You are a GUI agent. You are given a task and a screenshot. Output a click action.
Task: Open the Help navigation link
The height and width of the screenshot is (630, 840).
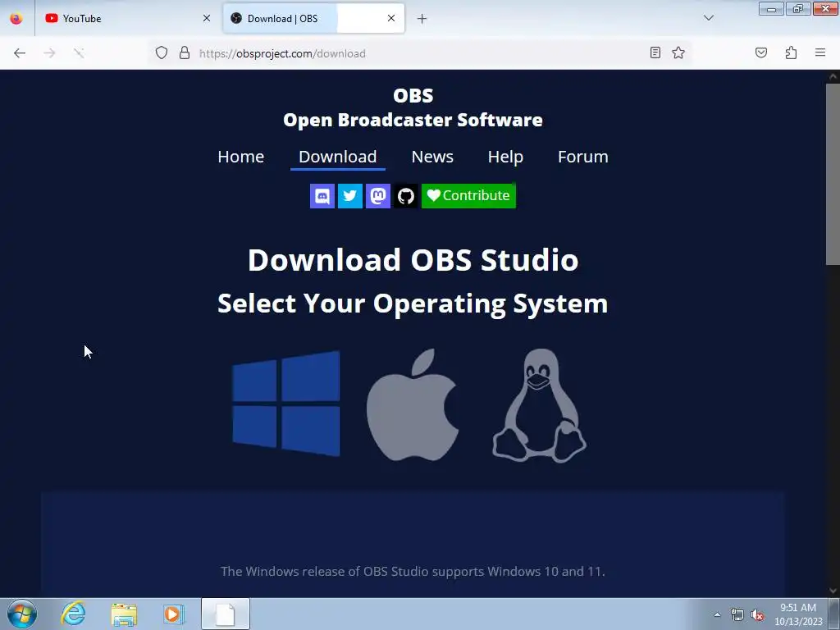pos(505,157)
